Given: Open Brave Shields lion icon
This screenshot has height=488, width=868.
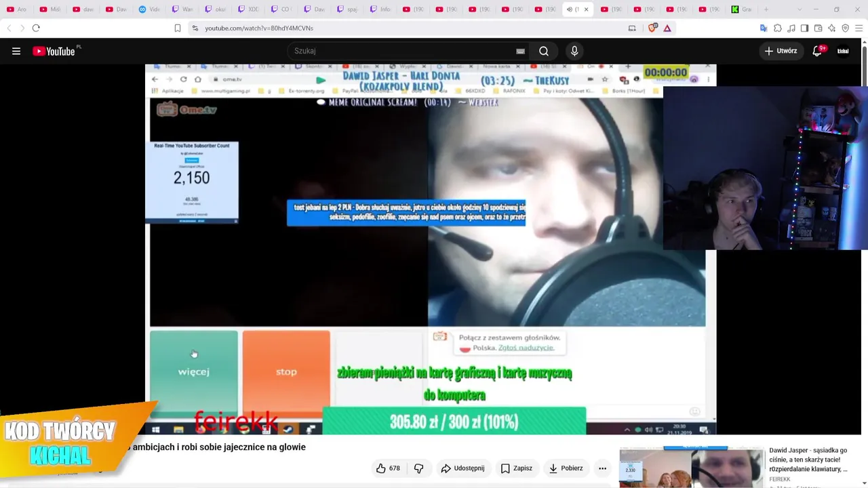Looking at the screenshot, I should pyautogui.click(x=652, y=28).
